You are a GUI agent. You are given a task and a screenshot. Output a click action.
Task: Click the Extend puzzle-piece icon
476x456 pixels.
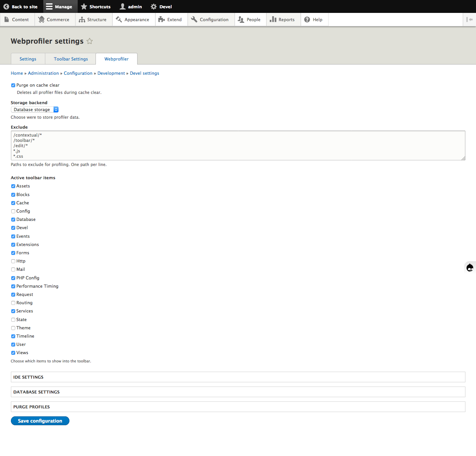[161, 20]
